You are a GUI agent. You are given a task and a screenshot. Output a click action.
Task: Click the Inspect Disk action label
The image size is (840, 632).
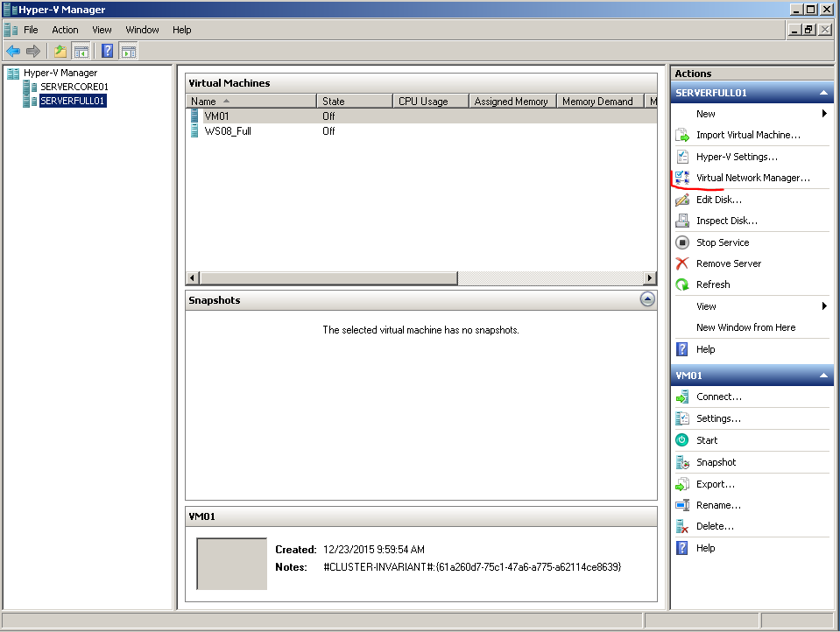(727, 221)
